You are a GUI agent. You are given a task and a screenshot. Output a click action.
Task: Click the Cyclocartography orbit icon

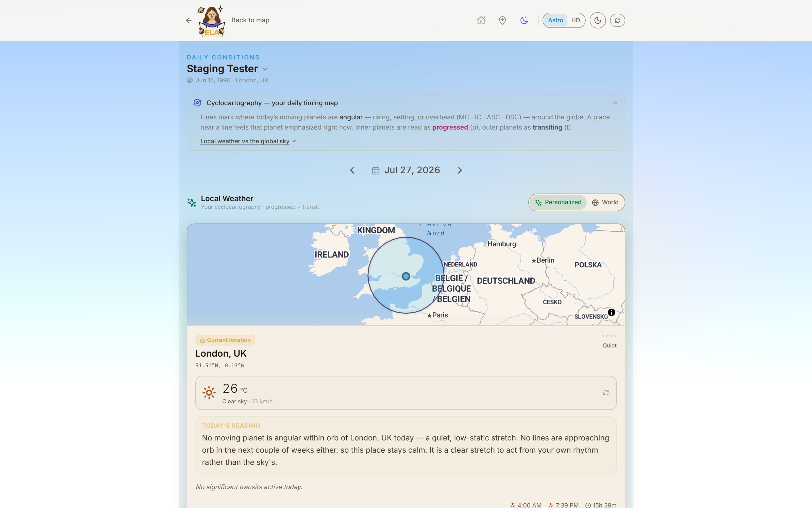tap(197, 103)
